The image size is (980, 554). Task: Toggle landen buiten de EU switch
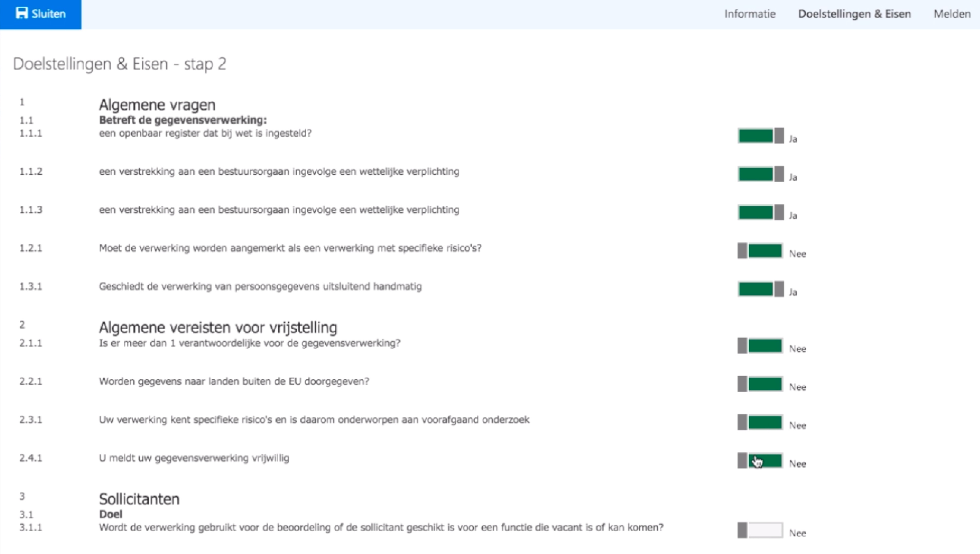pos(760,384)
